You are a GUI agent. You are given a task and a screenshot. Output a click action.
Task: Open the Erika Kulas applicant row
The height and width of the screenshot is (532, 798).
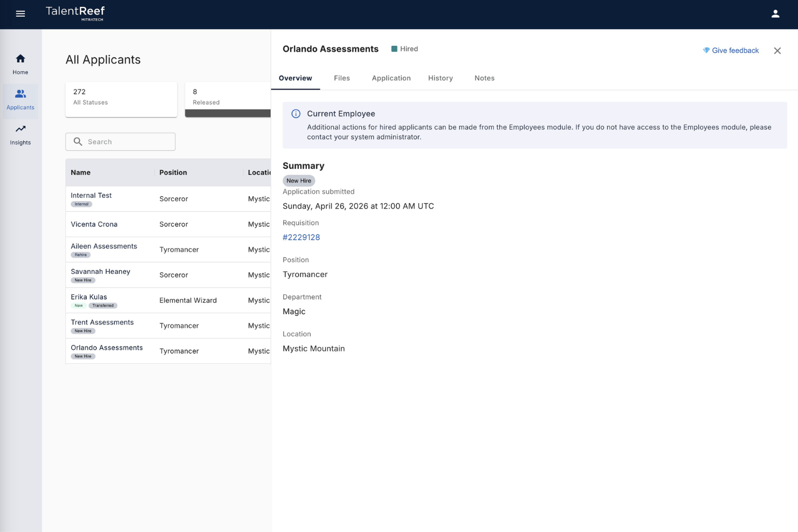coord(168,300)
